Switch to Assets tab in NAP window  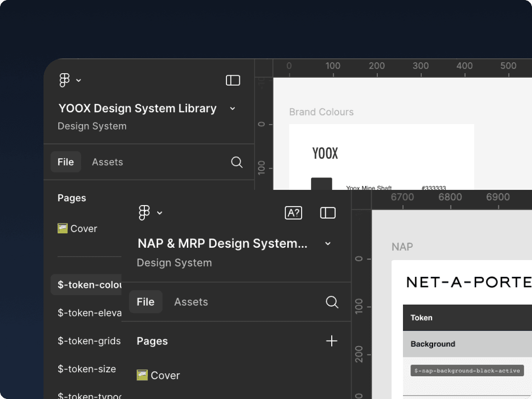coord(191,302)
